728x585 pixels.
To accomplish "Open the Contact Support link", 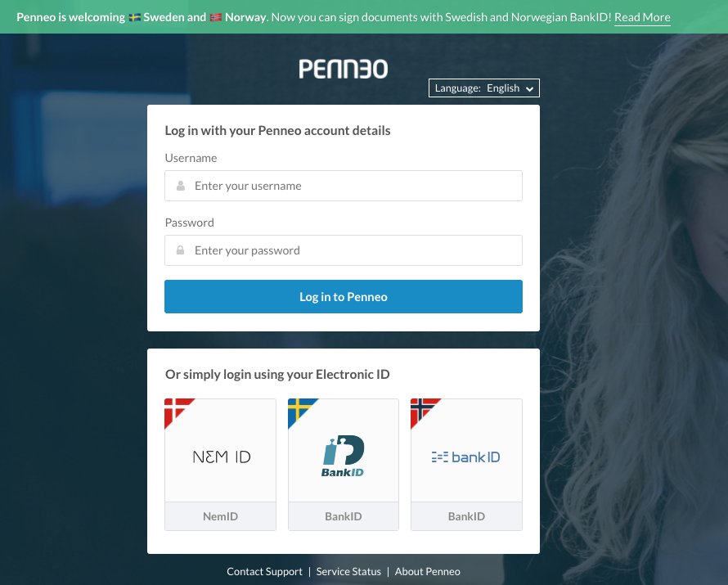I will (x=264, y=572).
